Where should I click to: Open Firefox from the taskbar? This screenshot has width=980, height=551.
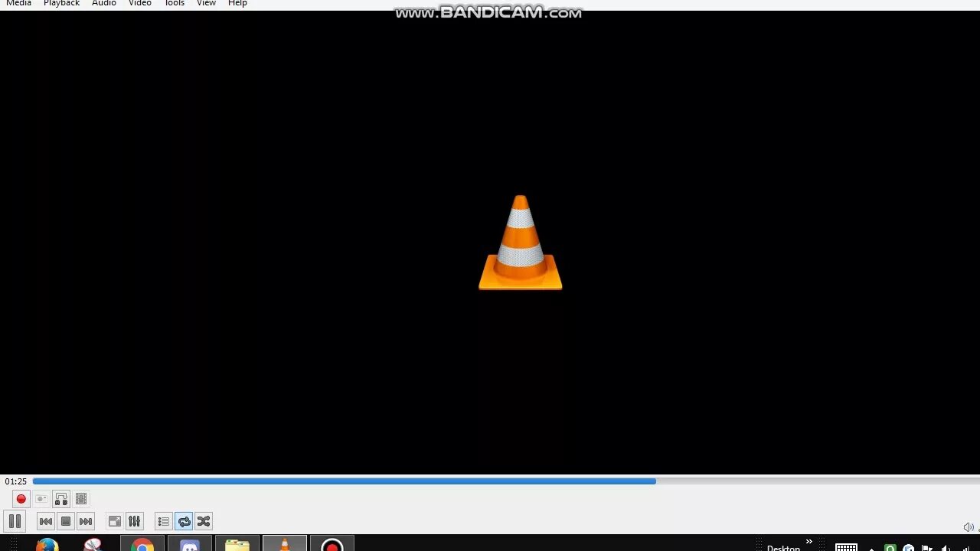point(47,545)
